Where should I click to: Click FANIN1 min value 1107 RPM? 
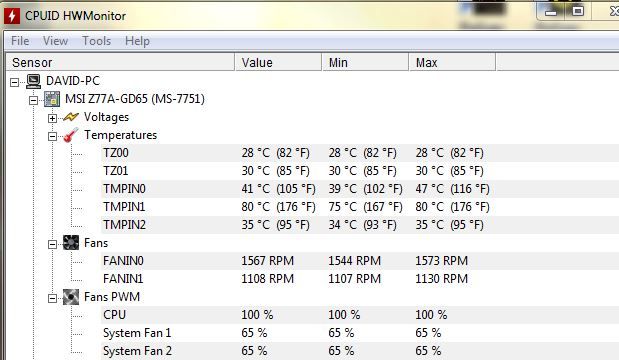355,279
